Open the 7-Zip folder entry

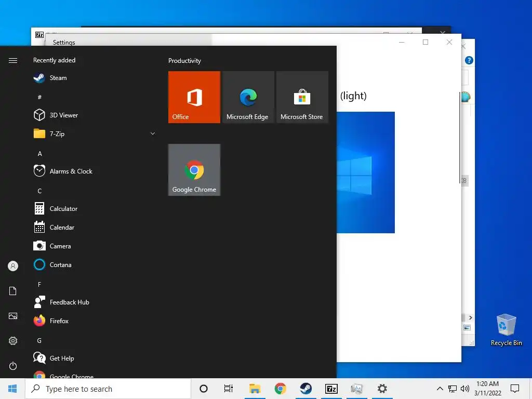pos(95,134)
